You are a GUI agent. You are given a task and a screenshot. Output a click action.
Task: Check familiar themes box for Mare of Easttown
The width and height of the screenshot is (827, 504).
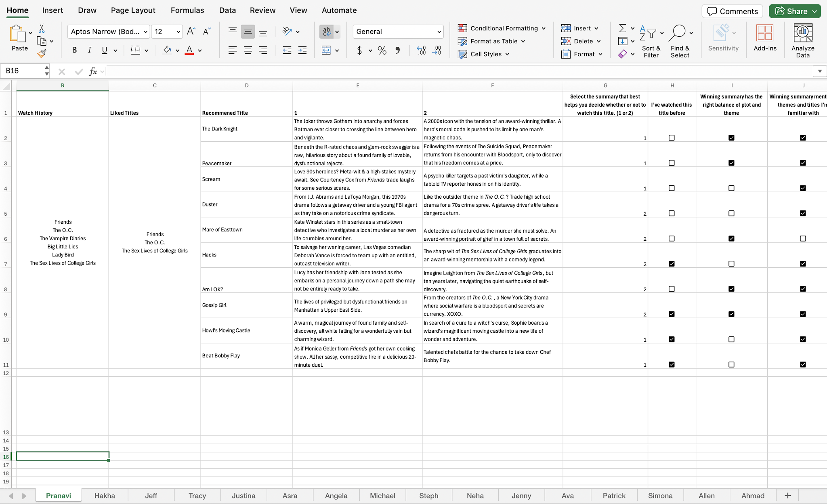(x=803, y=239)
